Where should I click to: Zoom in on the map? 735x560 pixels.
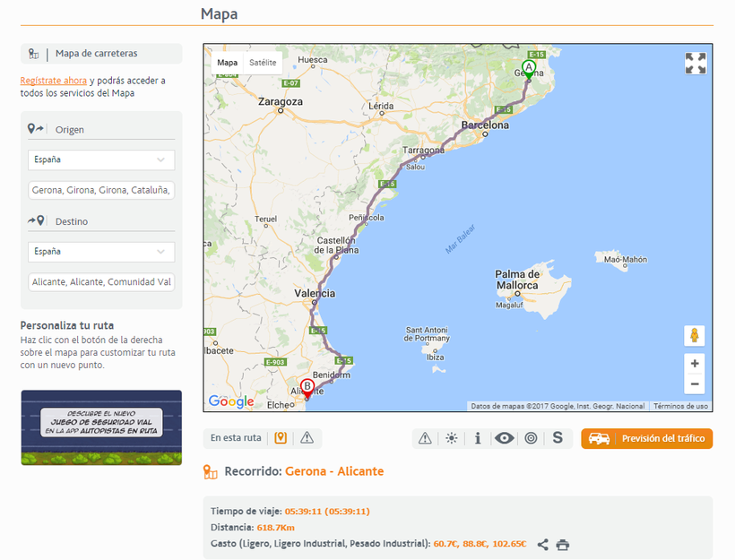coord(694,364)
